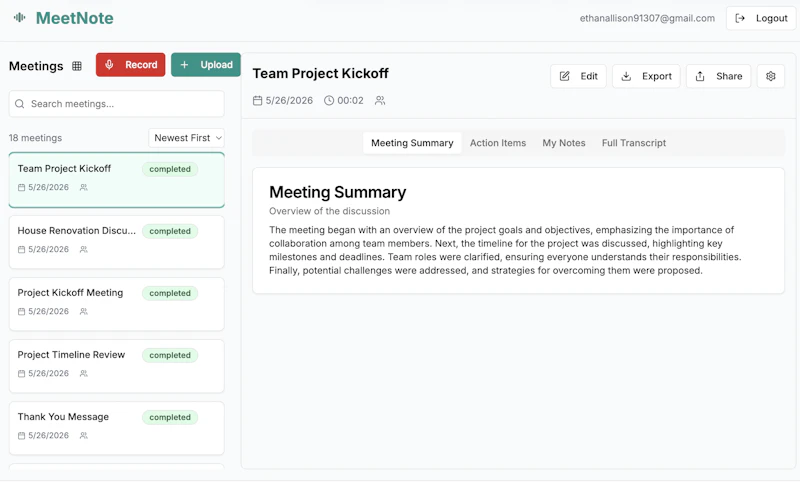Click the Search meetings input field
Image resolution: width=800 pixels, height=482 pixels.
click(x=116, y=104)
